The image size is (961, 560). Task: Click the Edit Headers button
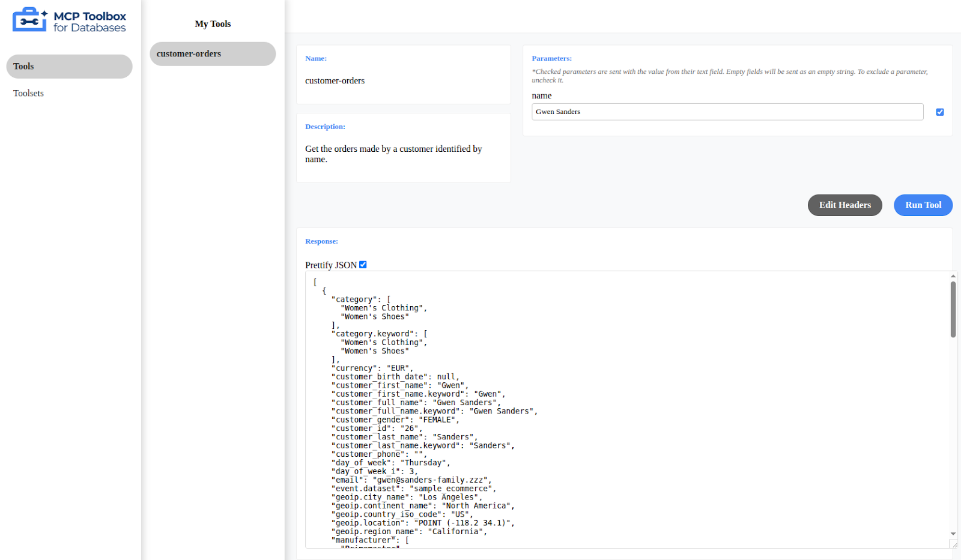(845, 205)
